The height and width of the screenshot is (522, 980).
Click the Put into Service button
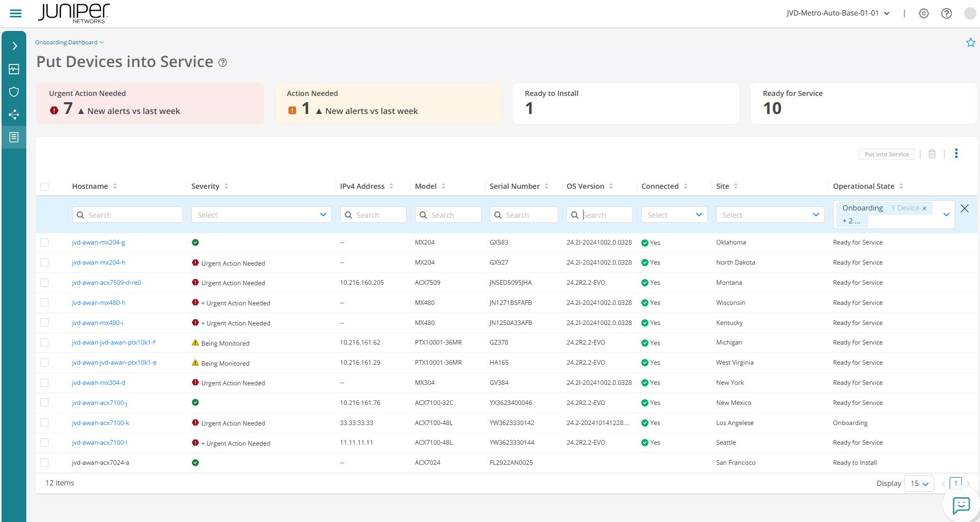(886, 154)
